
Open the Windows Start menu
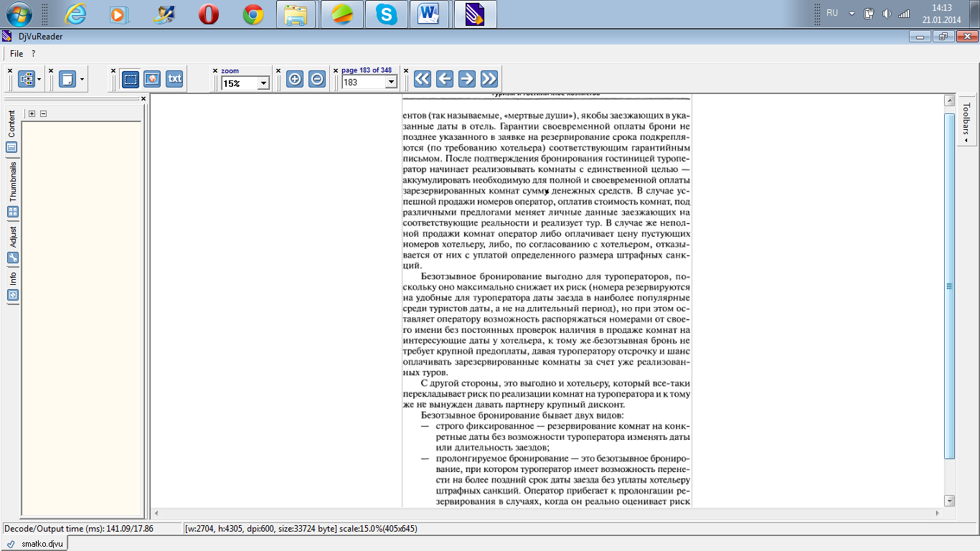coord(18,14)
